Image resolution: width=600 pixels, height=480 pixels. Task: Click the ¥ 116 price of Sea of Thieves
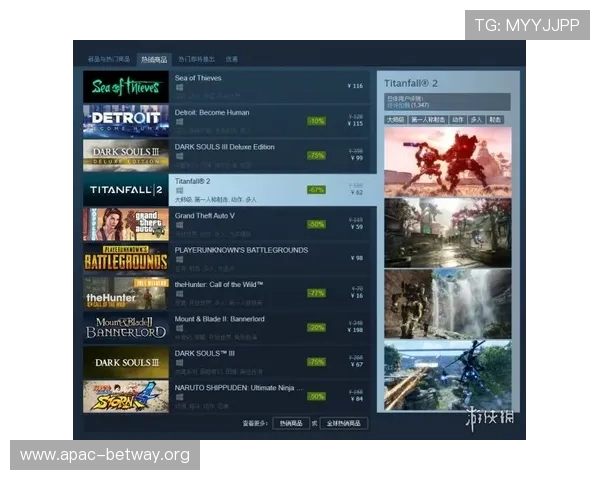(355, 86)
